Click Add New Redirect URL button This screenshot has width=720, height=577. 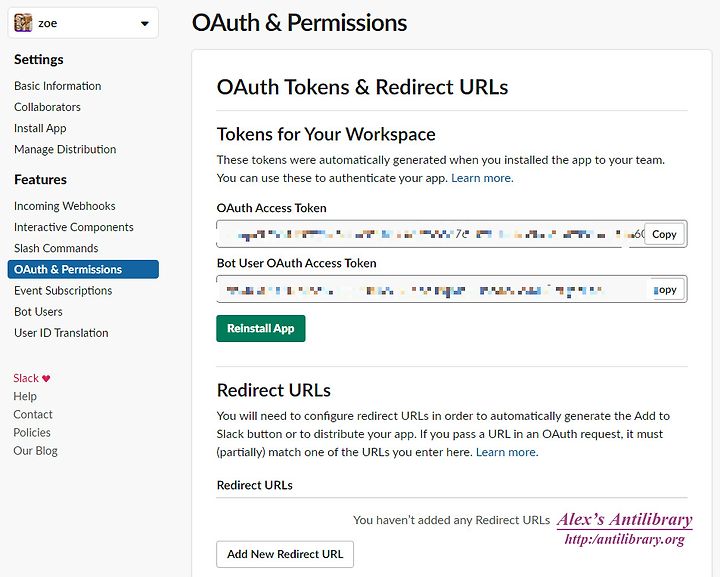pos(285,554)
